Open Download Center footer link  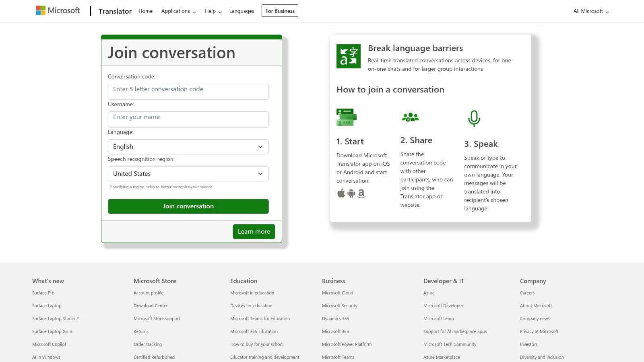[151, 306]
